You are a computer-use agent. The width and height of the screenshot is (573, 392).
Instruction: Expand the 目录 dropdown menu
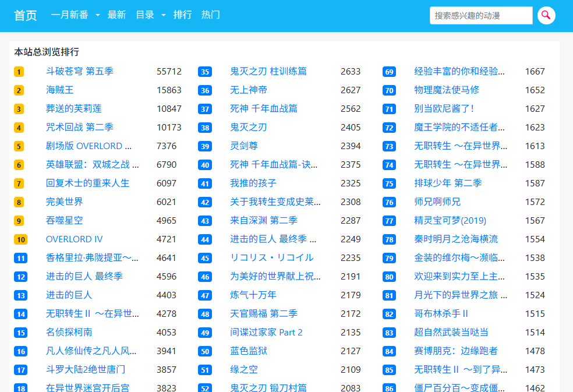(150, 15)
